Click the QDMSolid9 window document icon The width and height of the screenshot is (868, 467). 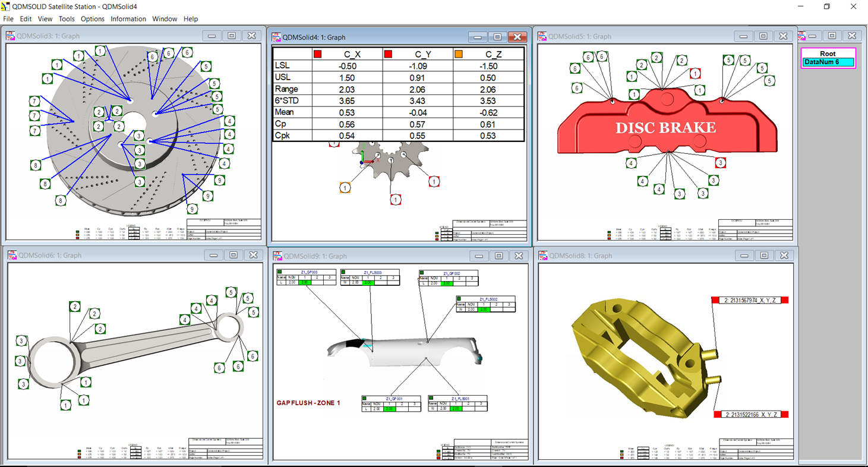(277, 256)
